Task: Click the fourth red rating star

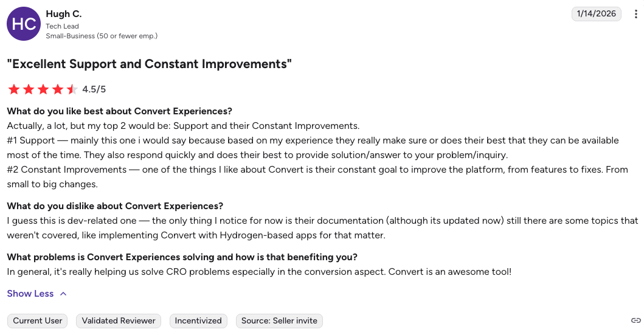Action: (58, 89)
